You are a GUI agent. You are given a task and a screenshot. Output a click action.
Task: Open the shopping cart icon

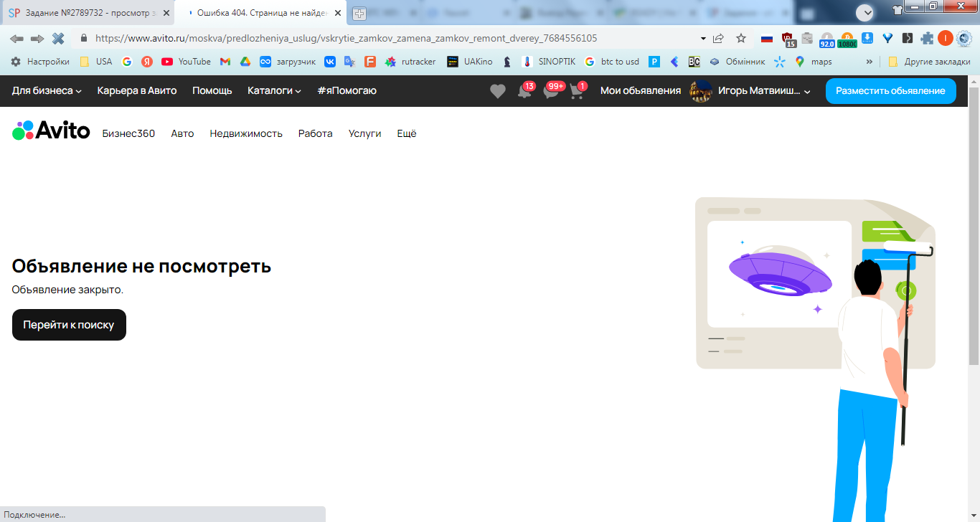pos(577,91)
